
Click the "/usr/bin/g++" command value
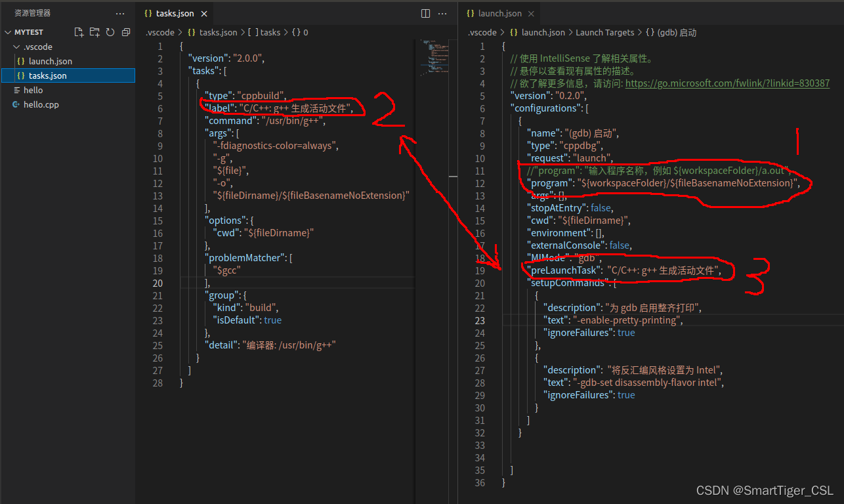(292, 121)
